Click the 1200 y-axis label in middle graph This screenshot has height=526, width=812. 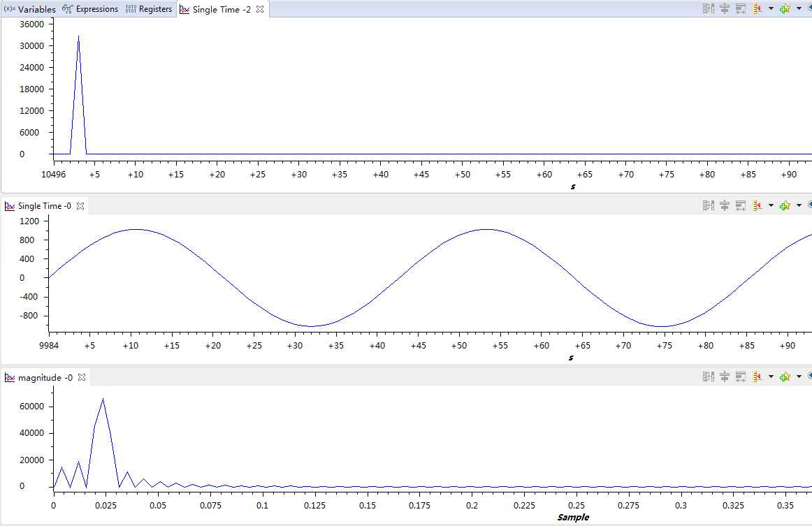point(29,221)
